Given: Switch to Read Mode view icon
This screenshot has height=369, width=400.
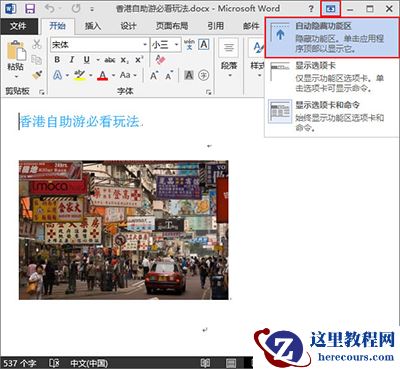Looking at the screenshot, I should (205, 363).
